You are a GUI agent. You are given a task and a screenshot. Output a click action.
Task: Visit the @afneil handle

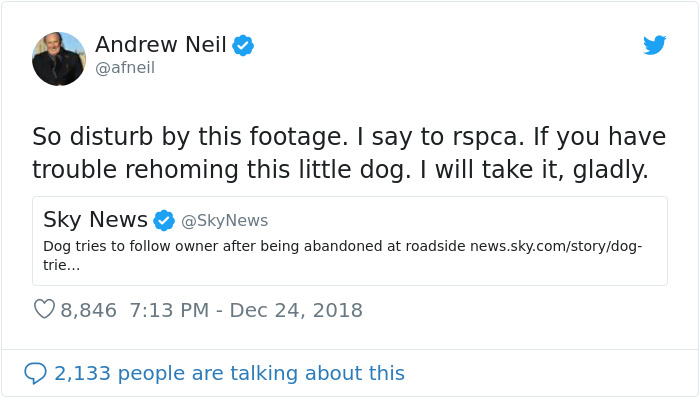tap(125, 68)
